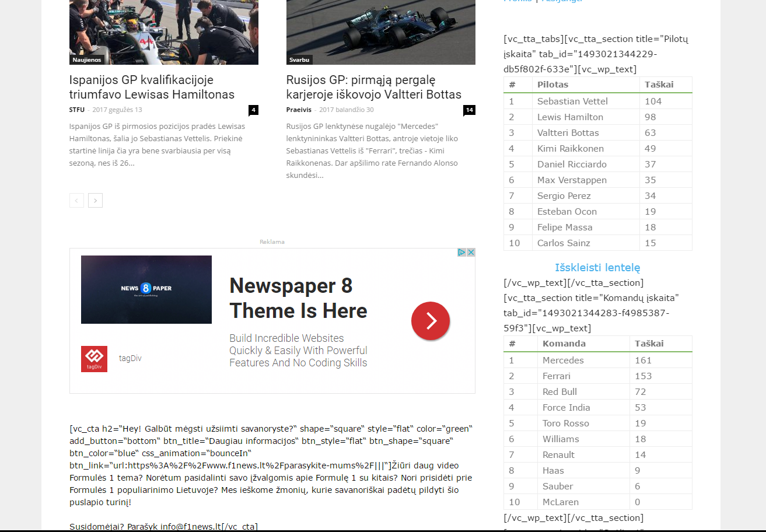The height and width of the screenshot is (532, 766).
Task: Select 'Valtteri Bottas' in the drivers table
Action: click(568, 133)
